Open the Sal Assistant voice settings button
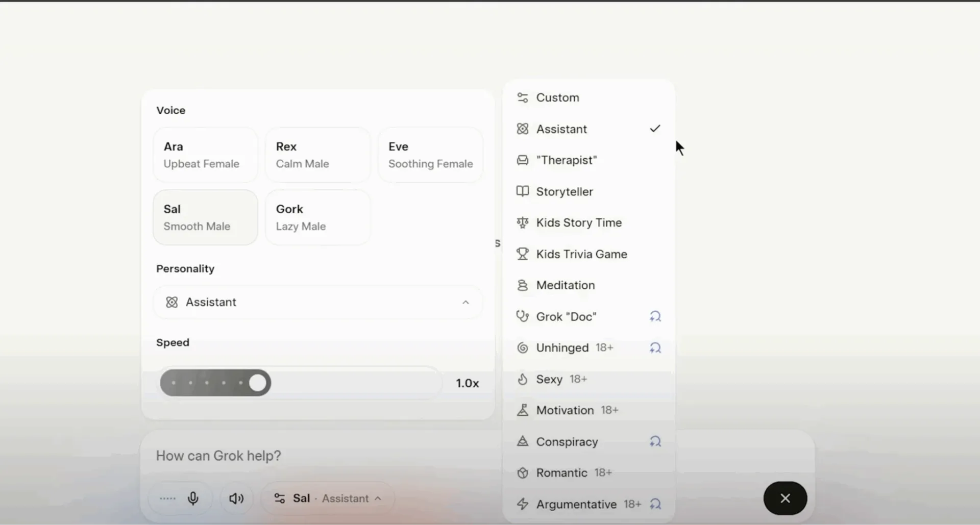Image resolution: width=980 pixels, height=525 pixels. pyautogui.click(x=328, y=498)
